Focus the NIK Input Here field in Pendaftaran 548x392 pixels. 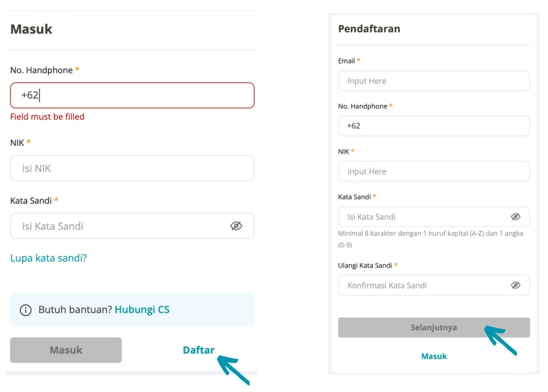point(434,172)
